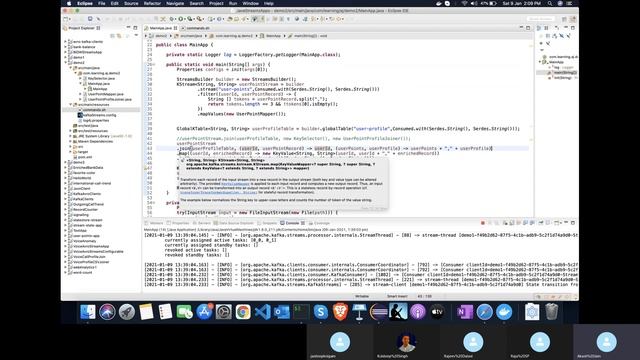Screen dimensions: 640x360
Task: Select main(String[]) in the Outline panel
Action: coord(563,73)
